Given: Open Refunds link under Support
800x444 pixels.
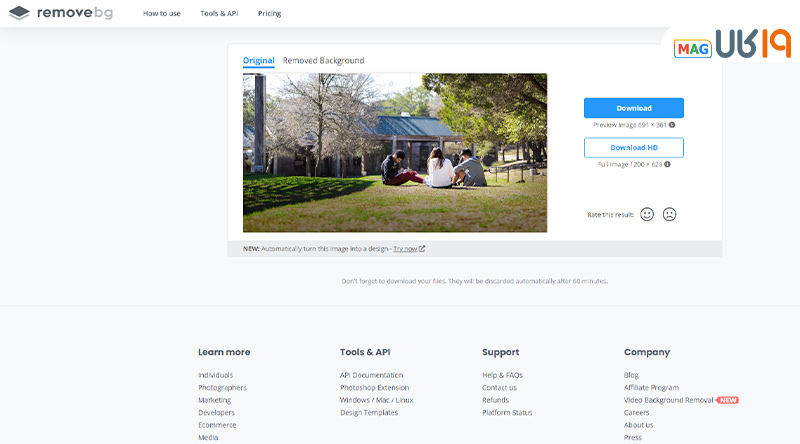Looking at the screenshot, I should 495,400.
